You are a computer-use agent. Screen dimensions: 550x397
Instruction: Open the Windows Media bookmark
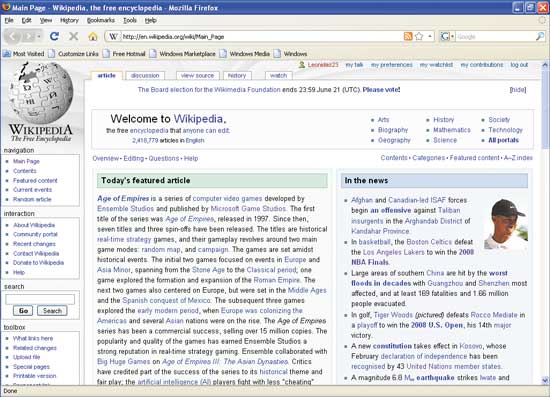pyautogui.click(x=245, y=54)
